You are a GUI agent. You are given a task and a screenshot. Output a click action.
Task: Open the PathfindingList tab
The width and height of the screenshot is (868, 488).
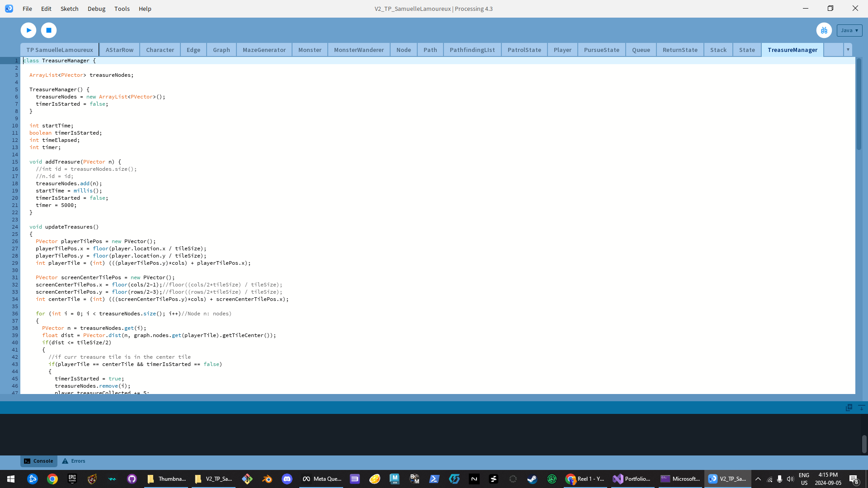click(472, 50)
